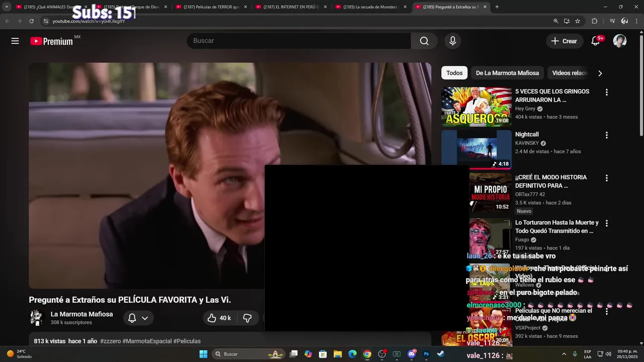Image resolution: width=644 pixels, height=362 pixels.
Task: Start voice search with microphone icon
Action: pyautogui.click(x=453, y=41)
